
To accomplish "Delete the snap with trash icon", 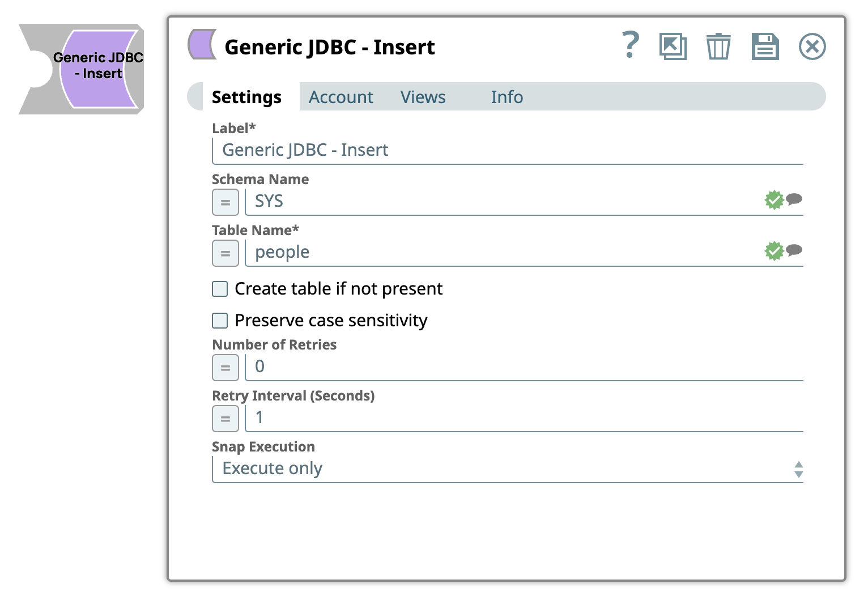I will (718, 46).
